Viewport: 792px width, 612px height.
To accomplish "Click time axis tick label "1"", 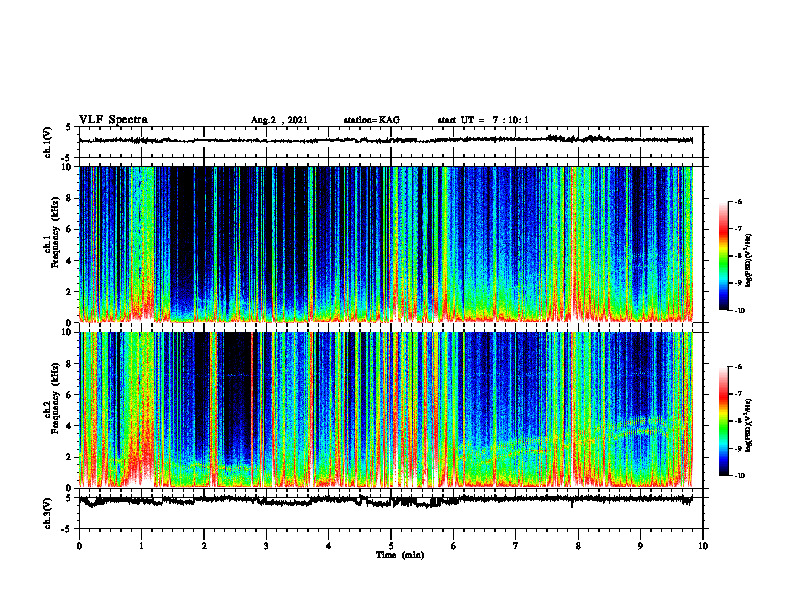I will pyautogui.click(x=141, y=546).
